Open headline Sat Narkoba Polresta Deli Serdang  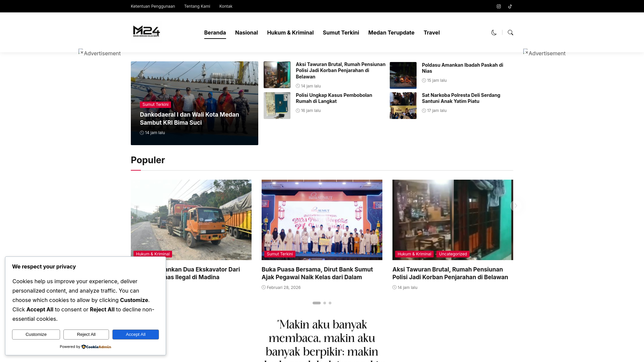(461, 98)
